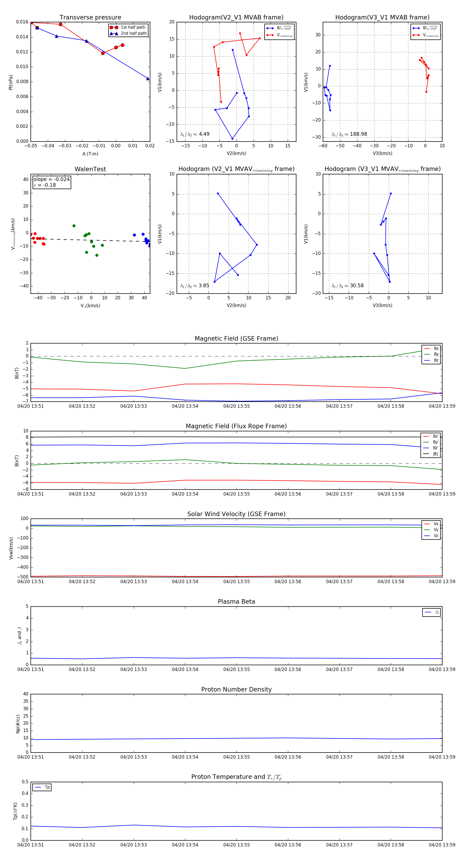Click the 'Transverse pressure' plot title
The width and height of the screenshot is (473, 868).
[x=90, y=17]
